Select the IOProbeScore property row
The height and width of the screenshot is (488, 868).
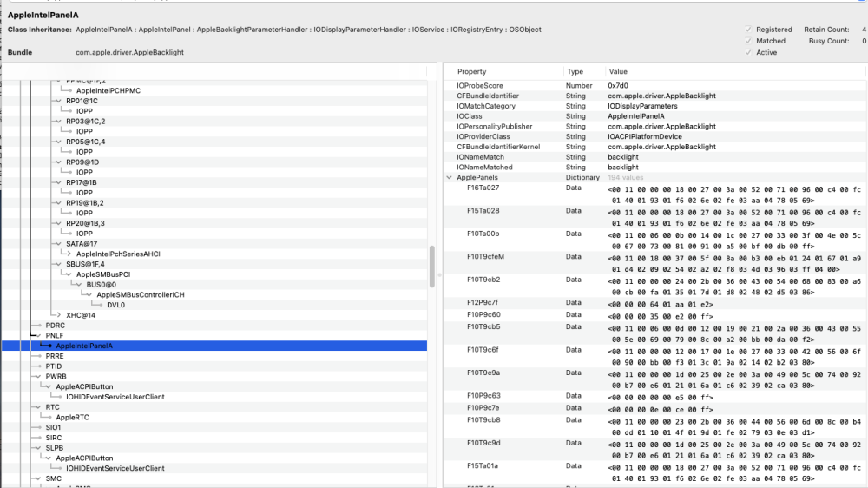(654, 86)
